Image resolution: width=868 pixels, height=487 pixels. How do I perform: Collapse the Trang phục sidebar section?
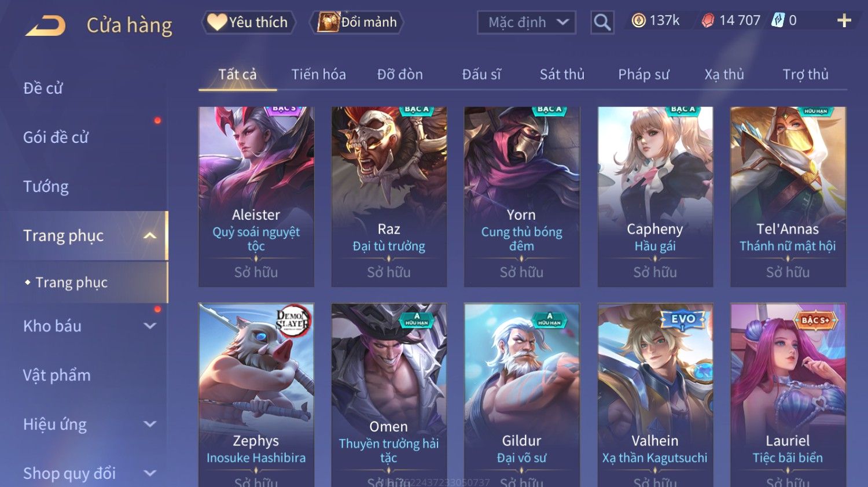[150, 235]
